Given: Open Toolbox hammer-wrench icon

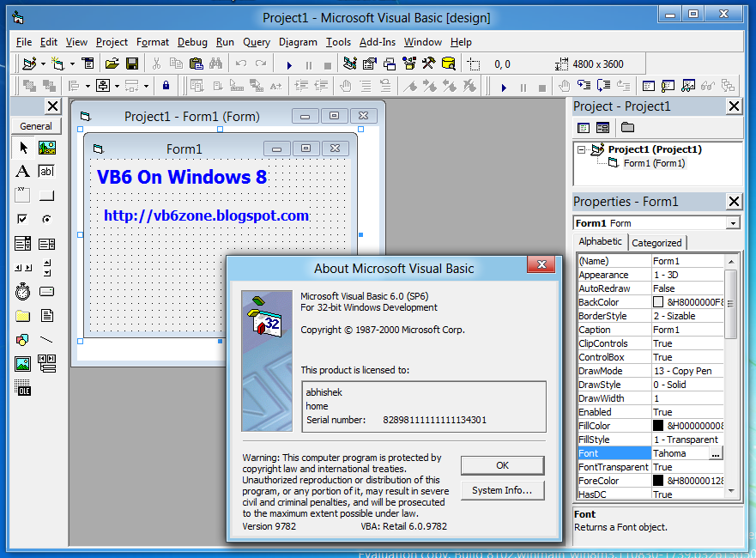Looking at the screenshot, I should (428, 64).
